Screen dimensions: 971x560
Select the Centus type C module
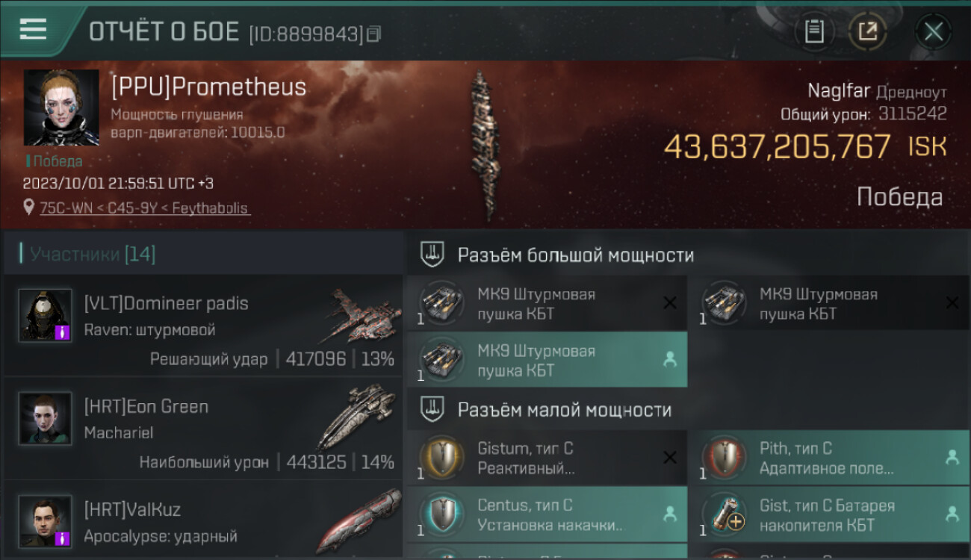(x=547, y=516)
